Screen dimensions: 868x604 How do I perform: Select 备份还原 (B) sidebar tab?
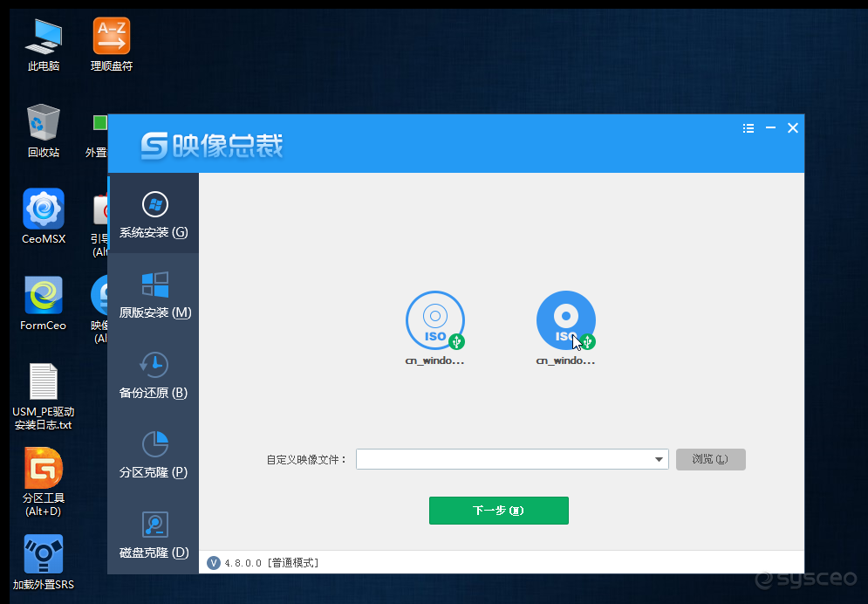point(154,374)
